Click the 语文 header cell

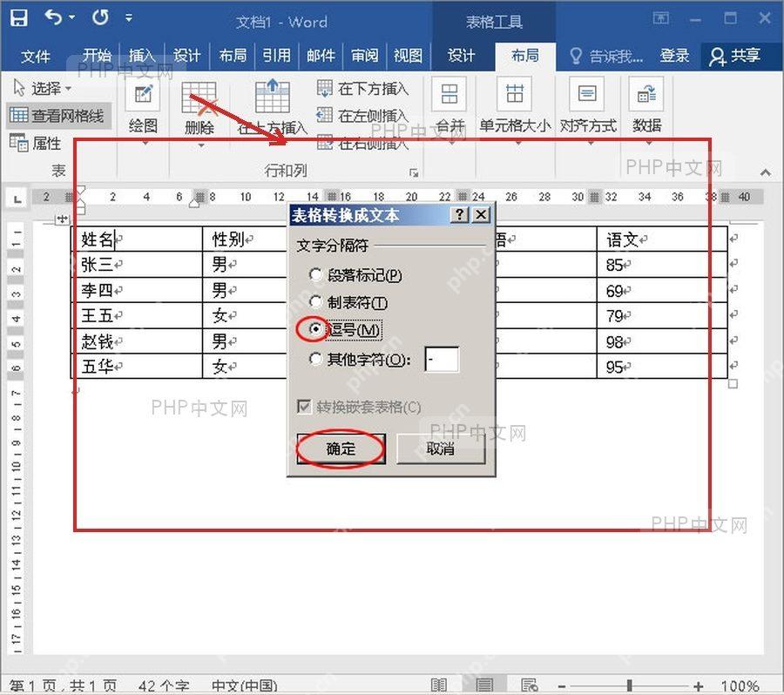[x=661, y=240]
